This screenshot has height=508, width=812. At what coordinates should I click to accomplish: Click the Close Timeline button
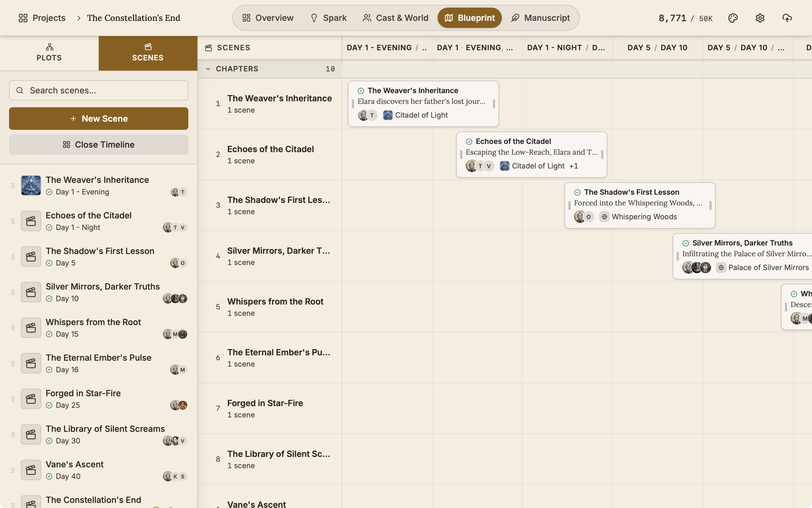coord(99,144)
